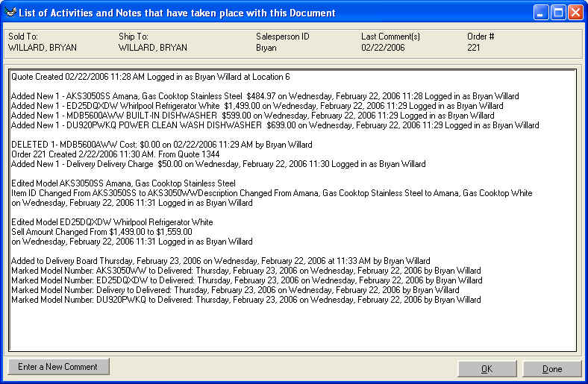Select the 'Added New 1 - MDB5600AWW BUILT-IN DISHWASHER' line

[252, 116]
